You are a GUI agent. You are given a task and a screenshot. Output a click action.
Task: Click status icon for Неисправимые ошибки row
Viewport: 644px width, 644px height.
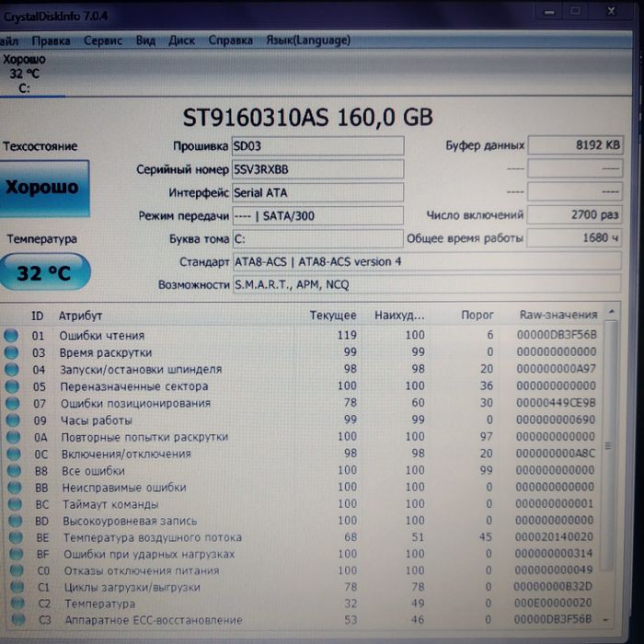point(15,488)
